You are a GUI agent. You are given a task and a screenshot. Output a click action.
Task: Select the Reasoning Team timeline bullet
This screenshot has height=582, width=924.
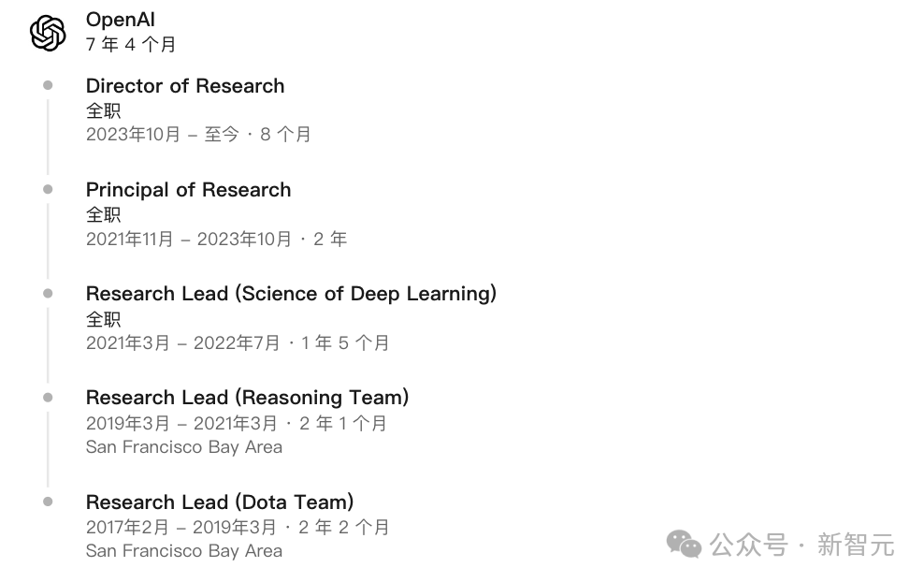(x=48, y=398)
